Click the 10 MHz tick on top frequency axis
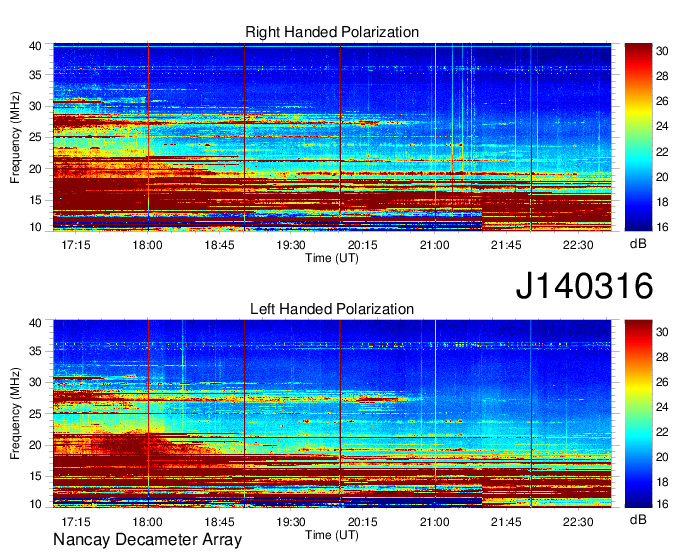Image resolution: width=680 pixels, height=552 pixels. (x=35, y=227)
